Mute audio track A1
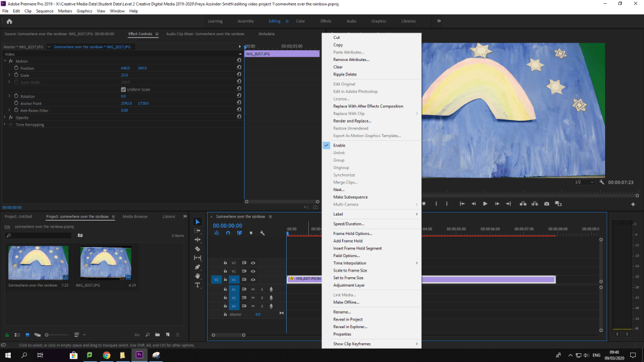The image size is (644, 362). [x=253, y=289]
